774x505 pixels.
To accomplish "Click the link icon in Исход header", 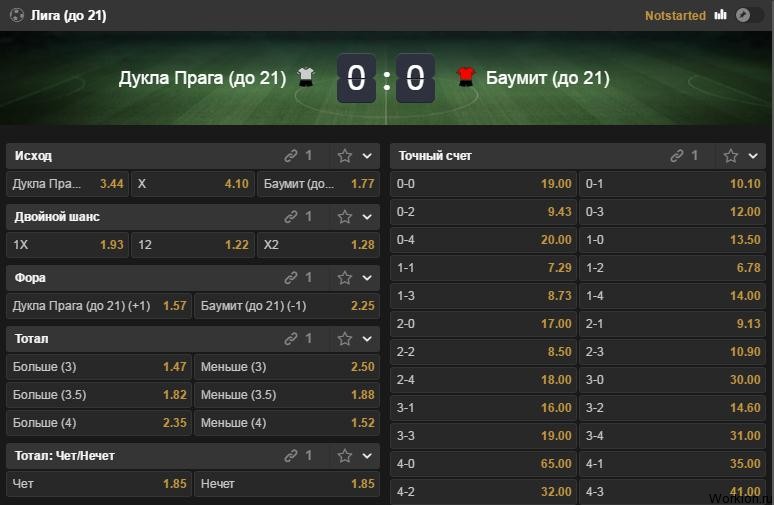I will pyautogui.click(x=291, y=156).
